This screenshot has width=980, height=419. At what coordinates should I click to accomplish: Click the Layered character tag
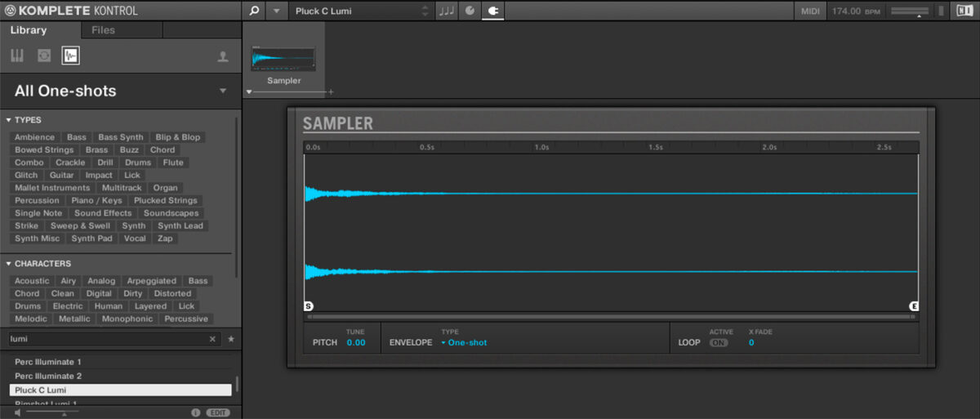(x=150, y=306)
